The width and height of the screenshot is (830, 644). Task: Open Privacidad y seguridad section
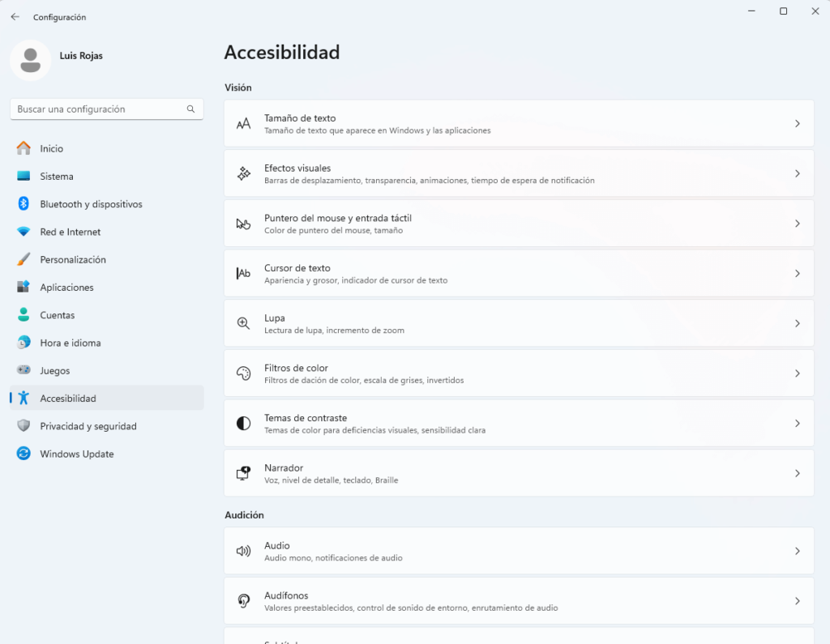tap(88, 426)
